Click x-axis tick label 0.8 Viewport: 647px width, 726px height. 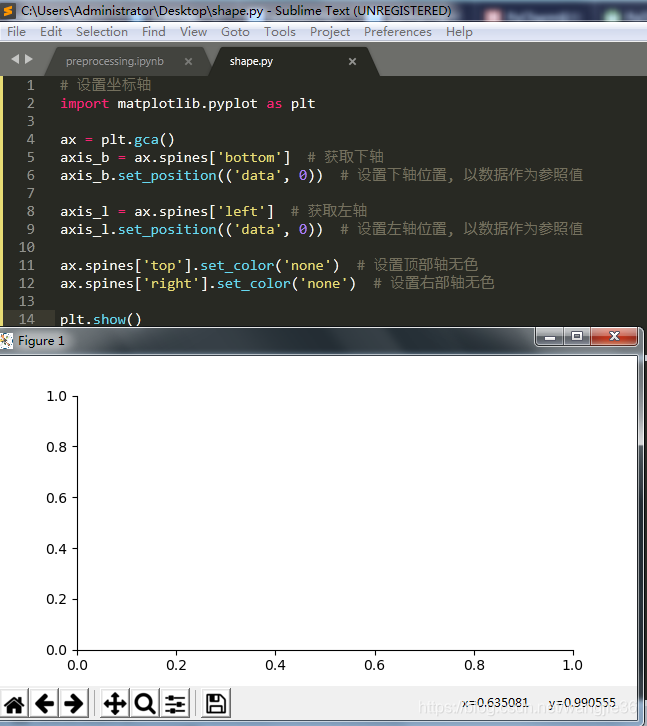[x=474, y=665]
